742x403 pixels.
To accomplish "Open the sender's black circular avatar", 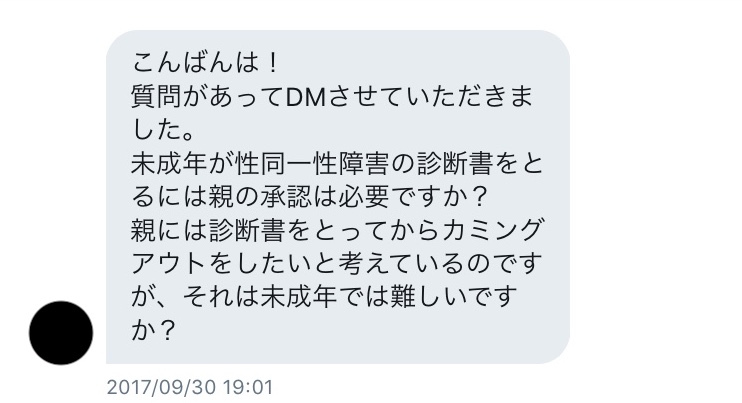I will (61, 333).
